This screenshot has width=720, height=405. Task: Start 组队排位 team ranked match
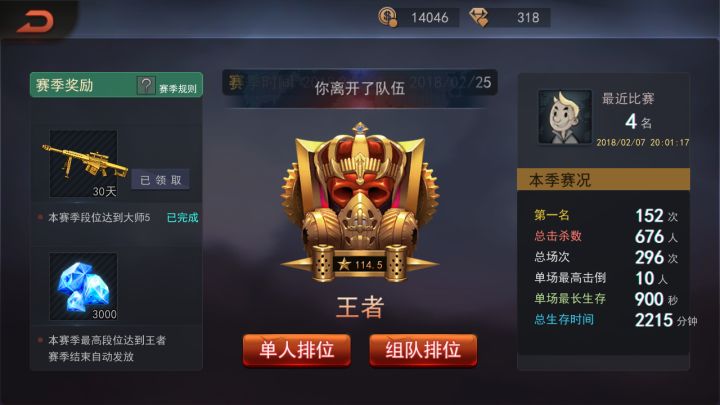(x=423, y=350)
